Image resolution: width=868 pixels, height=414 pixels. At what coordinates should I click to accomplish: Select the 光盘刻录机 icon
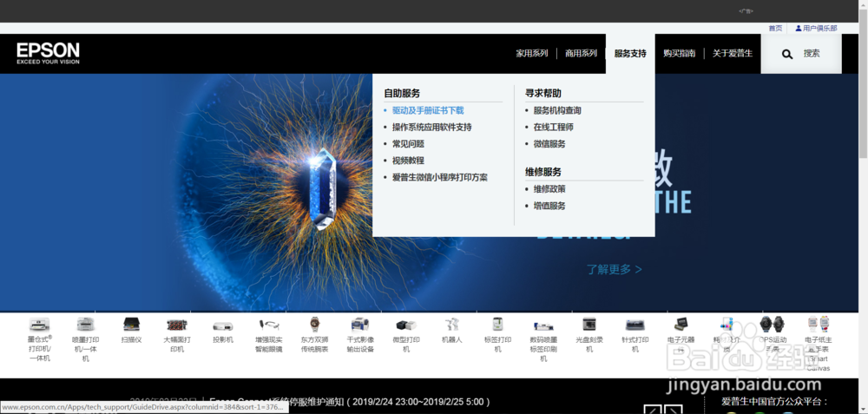589,325
